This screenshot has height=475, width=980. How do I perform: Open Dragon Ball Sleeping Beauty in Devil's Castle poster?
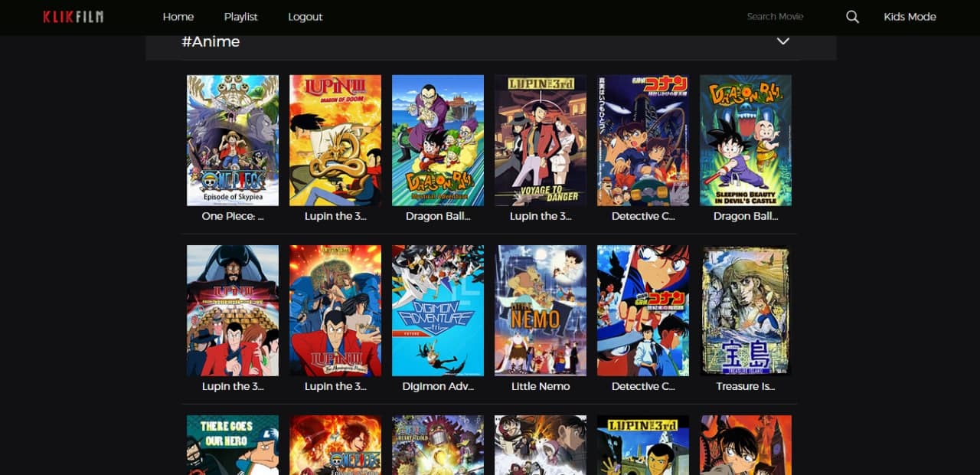click(x=746, y=140)
